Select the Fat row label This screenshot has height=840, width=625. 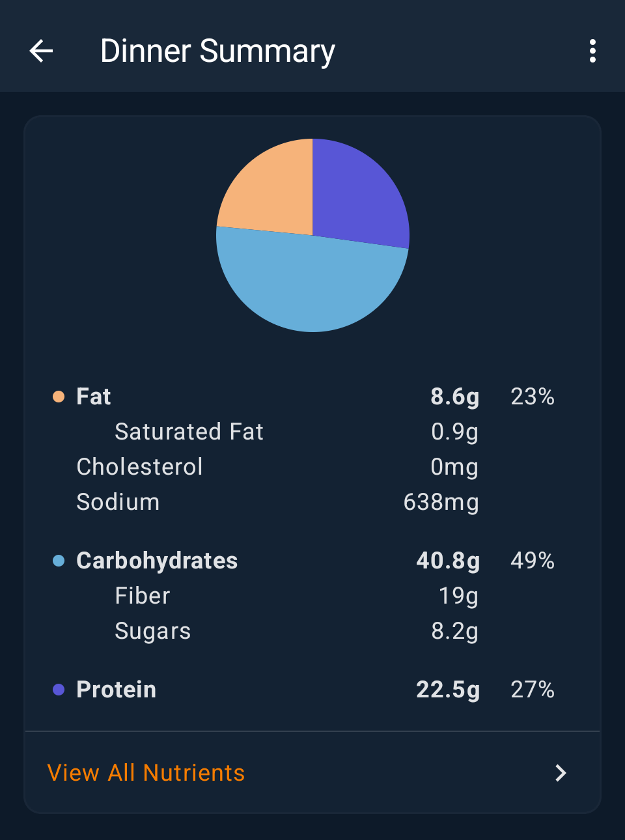[x=94, y=397]
